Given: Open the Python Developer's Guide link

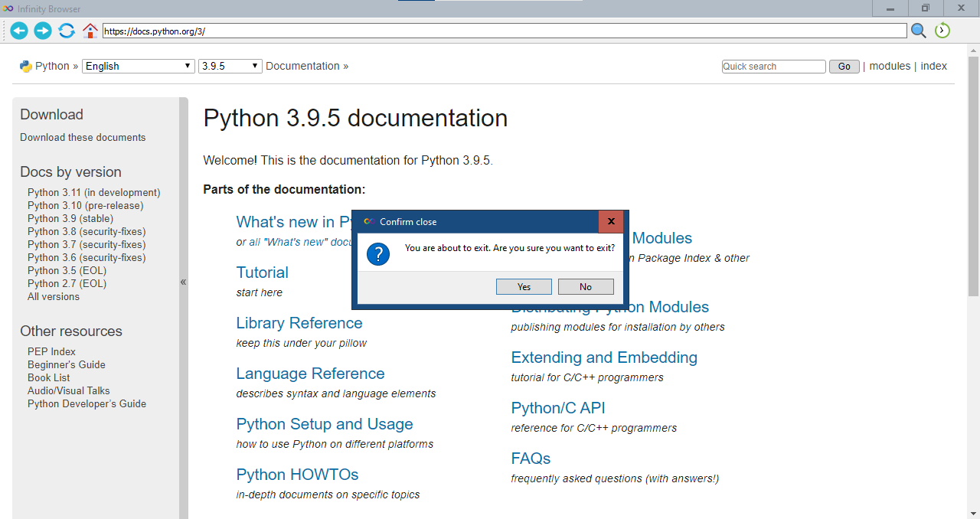Looking at the screenshot, I should point(87,404).
